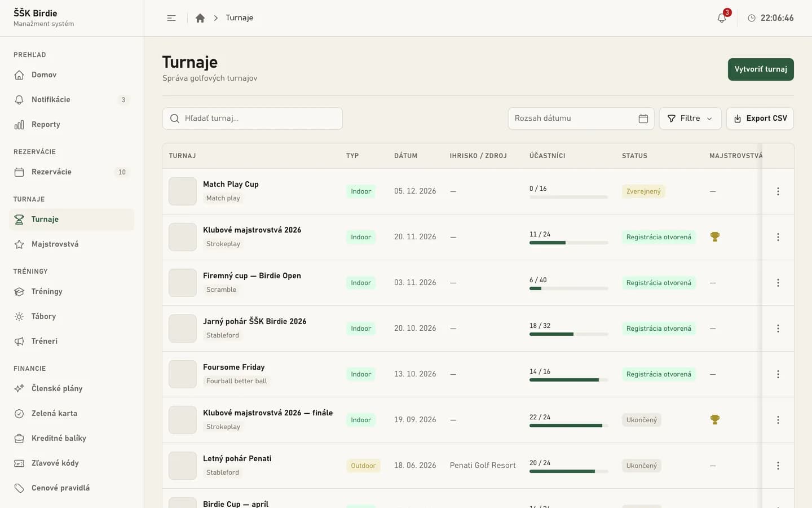Toggle the sidebar collapse icon

click(x=171, y=18)
